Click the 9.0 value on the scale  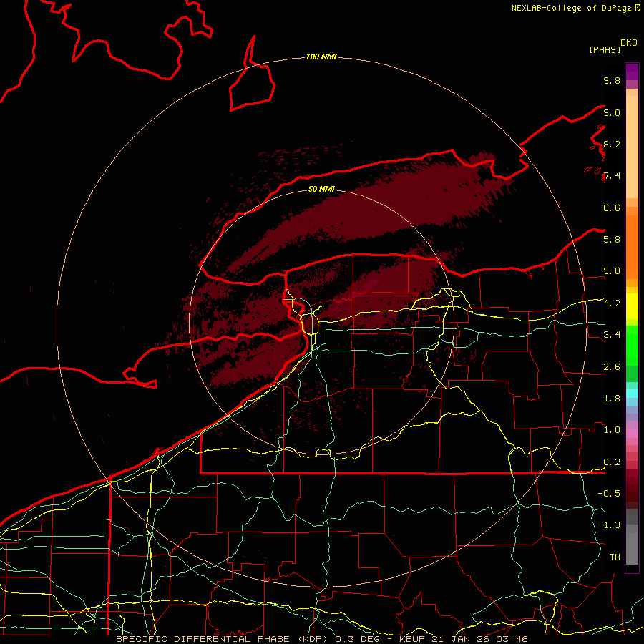(612, 112)
